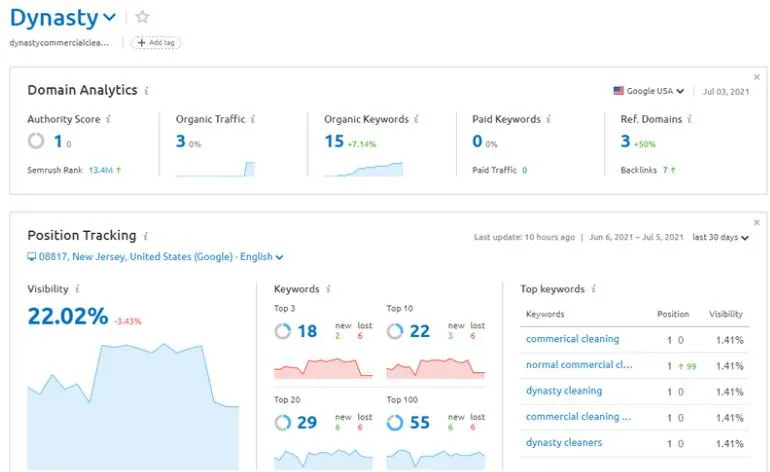Open info icon beside Domain Analytics
This screenshot has width=770, height=472.
pyautogui.click(x=146, y=91)
